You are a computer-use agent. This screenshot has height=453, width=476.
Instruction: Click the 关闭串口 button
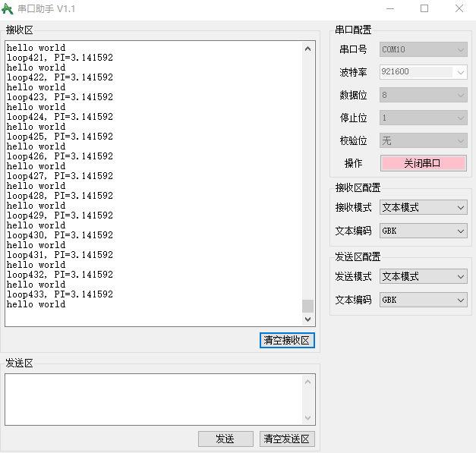click(423, 163)
